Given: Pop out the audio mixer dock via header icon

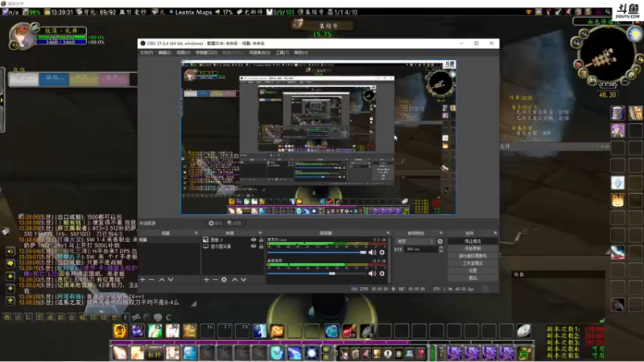Looking at the screenshot, I should (x=388, y=233).
